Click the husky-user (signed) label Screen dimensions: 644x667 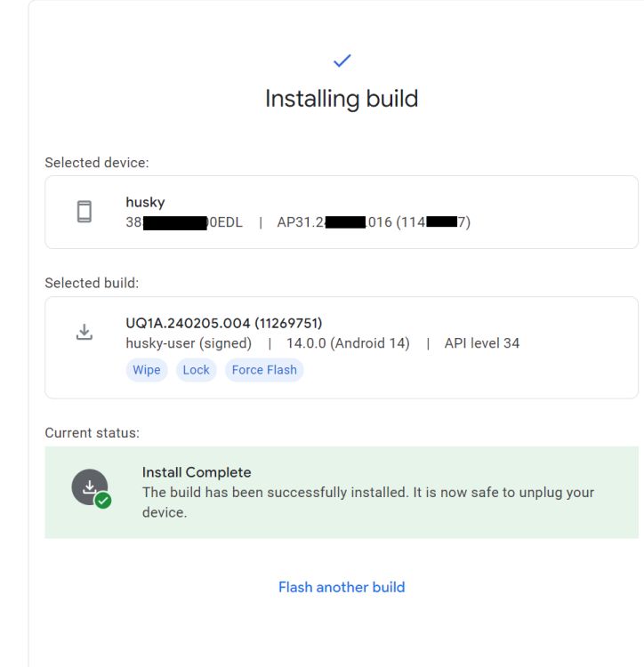coord(189,343)
